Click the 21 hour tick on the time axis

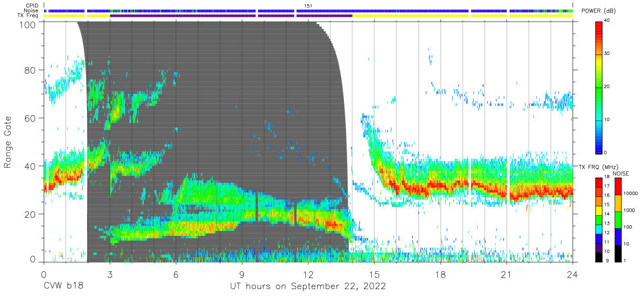pos(507,274)
